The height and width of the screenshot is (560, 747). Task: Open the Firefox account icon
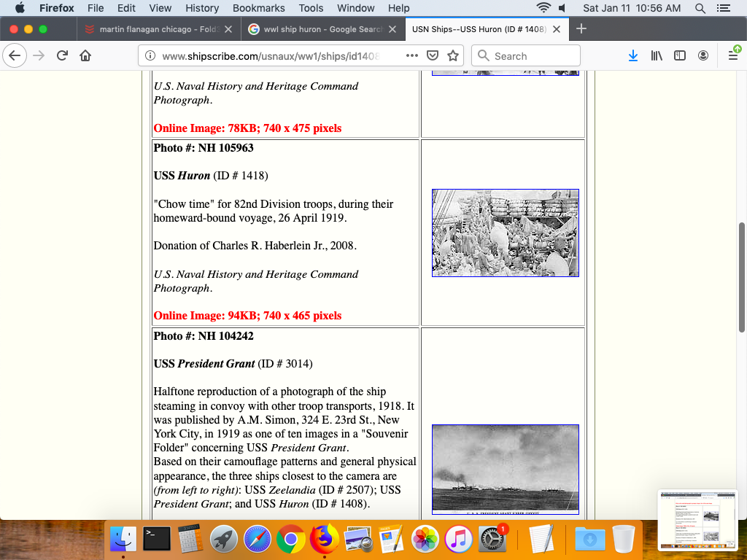point(703,56)
